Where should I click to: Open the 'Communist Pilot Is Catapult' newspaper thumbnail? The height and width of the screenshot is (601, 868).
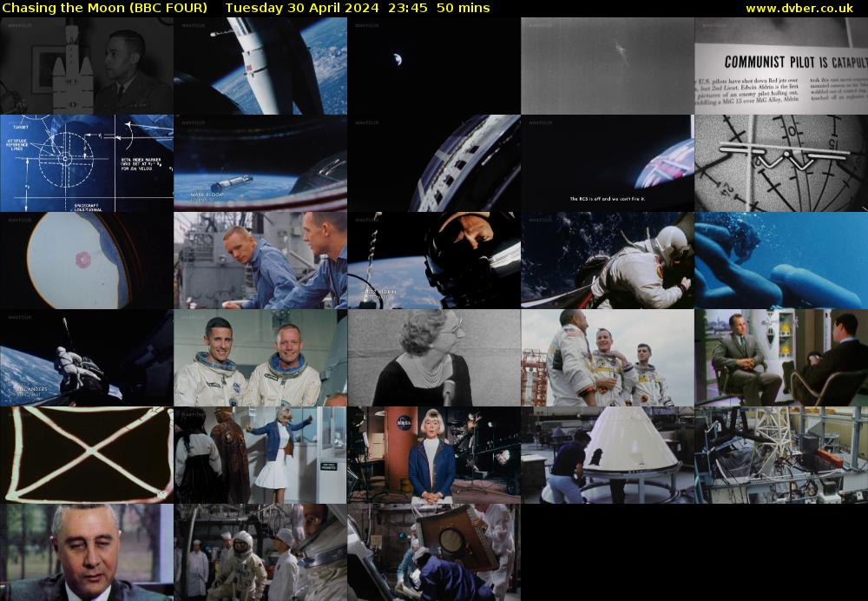781,66
